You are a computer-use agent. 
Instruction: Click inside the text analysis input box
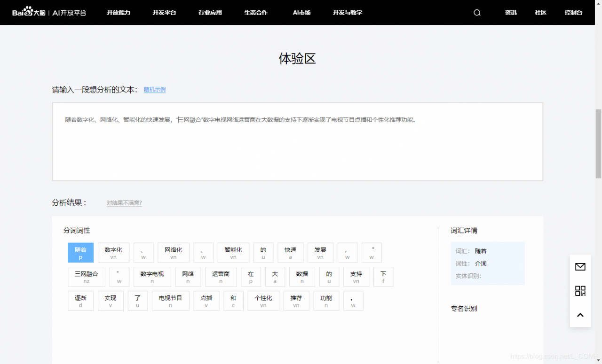pos(297,141)
